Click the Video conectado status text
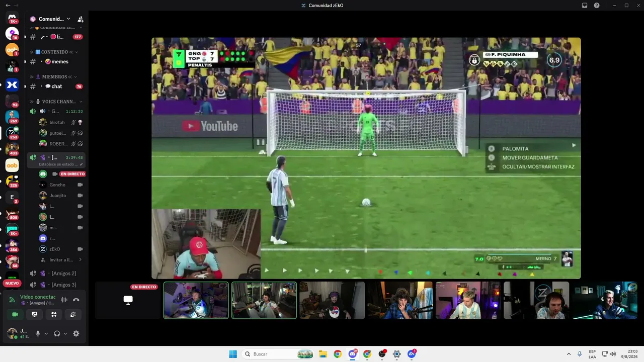The width and height of the screenshot is (644, 362). [38, 297]
